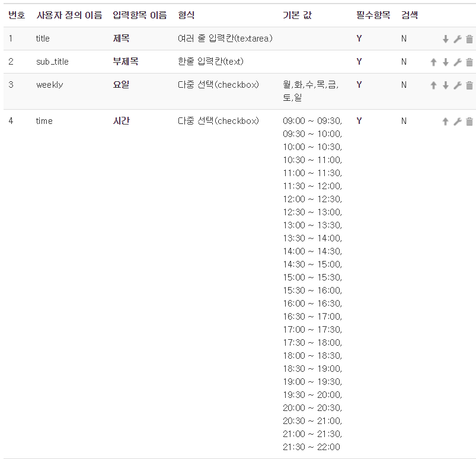Edit the weekly field settings

coord(458,85)
